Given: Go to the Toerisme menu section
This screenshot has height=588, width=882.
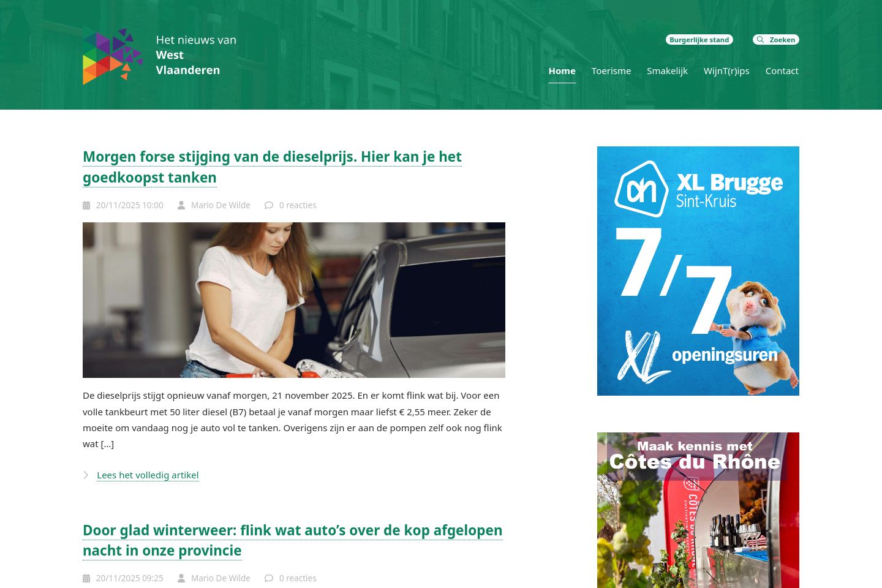Looking at the screenshot, I should (x=611, y=71).
